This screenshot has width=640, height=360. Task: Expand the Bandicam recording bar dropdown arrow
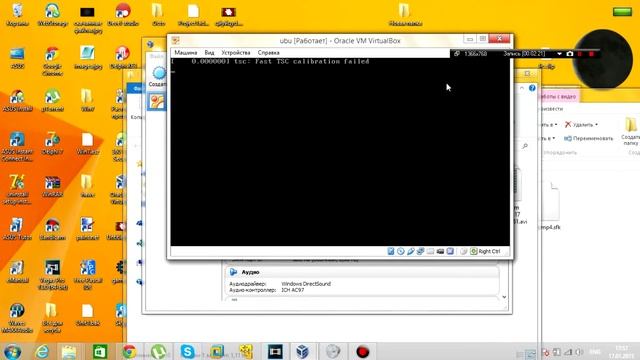(559, 54)
